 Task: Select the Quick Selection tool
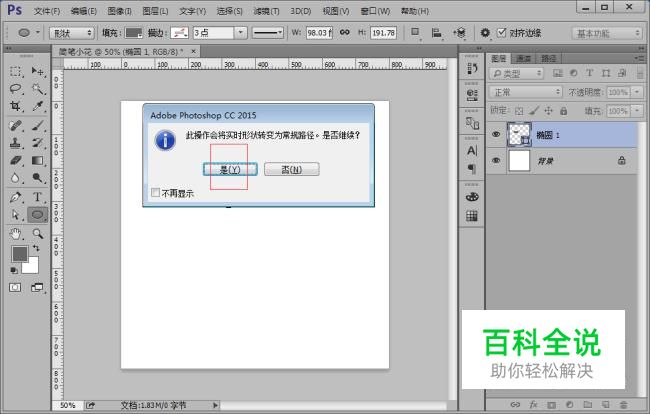[38, 89]
